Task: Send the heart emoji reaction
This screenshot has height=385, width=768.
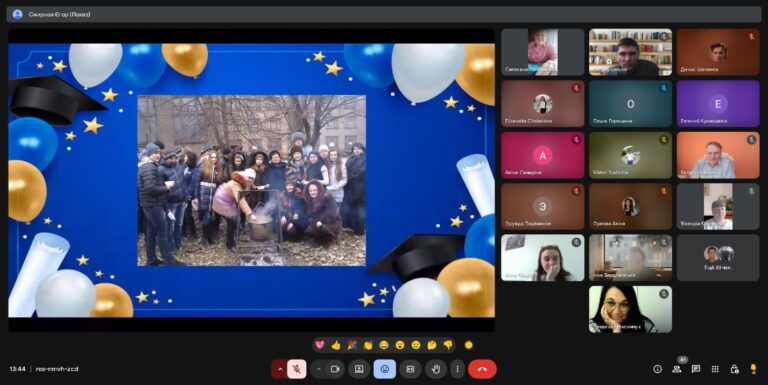Action: (x=320, y=345)
